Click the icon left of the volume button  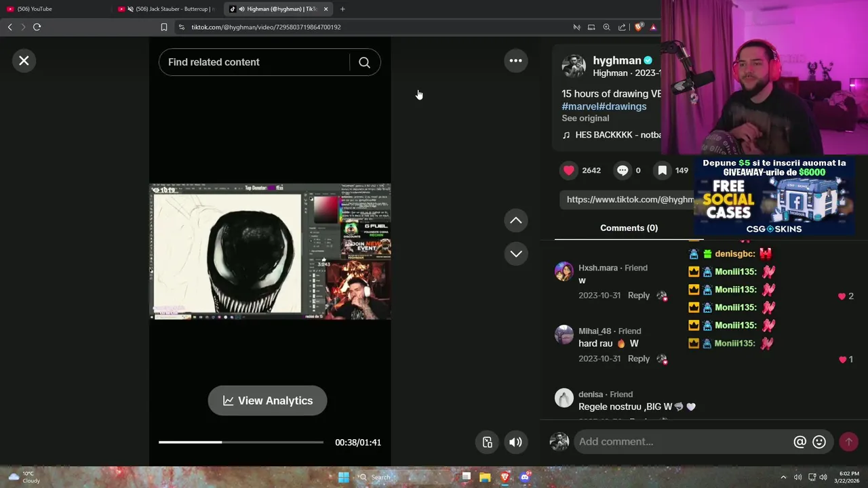coord(487,443)
